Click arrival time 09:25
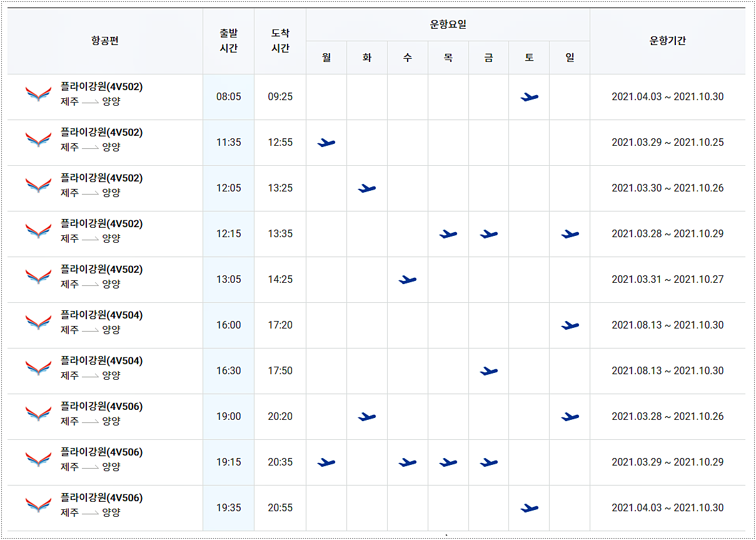Viewport: 756px width, 540px height. pos(280,97)
